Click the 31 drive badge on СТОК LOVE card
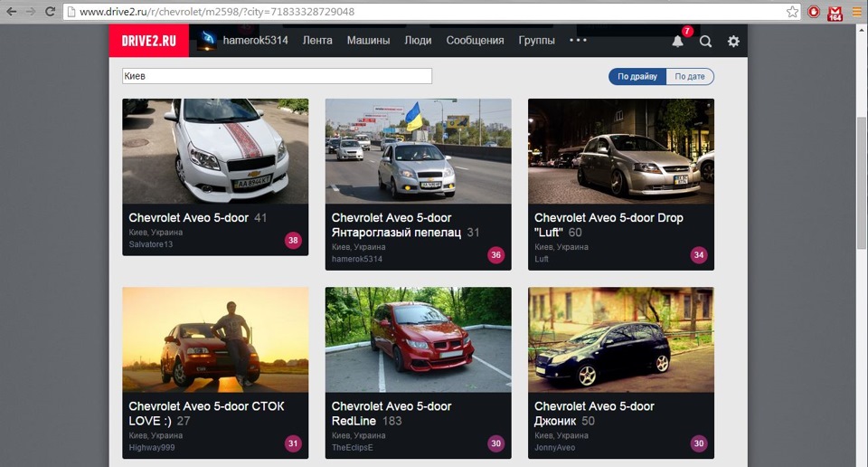Screen dimensions: 868x467 click(x=293, y=443)
